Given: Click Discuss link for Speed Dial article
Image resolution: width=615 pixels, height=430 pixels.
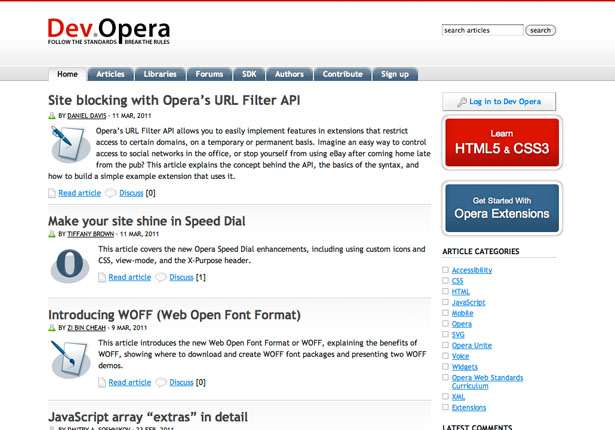Looking at the screenshot, I should 182,277.
